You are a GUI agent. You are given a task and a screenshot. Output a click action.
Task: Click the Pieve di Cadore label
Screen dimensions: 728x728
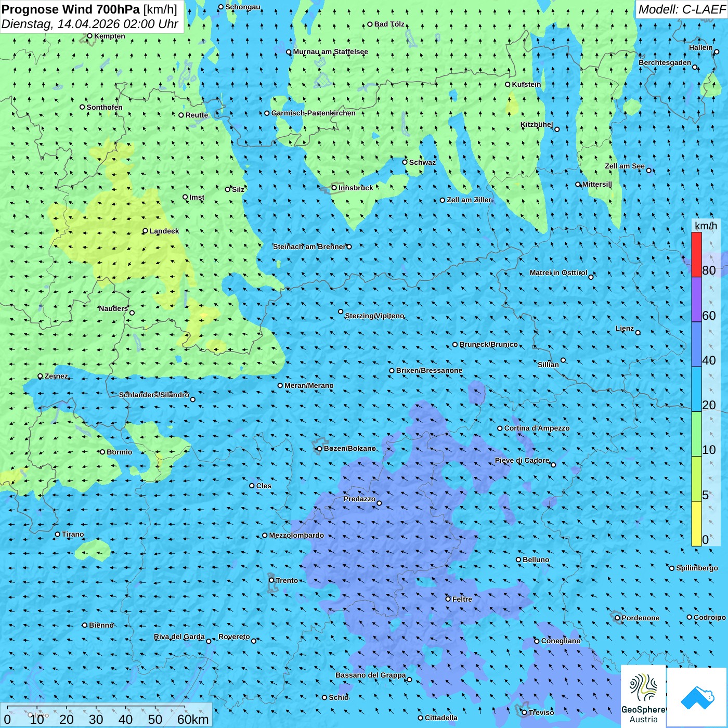pyautogui.click(x=522, y=460)
